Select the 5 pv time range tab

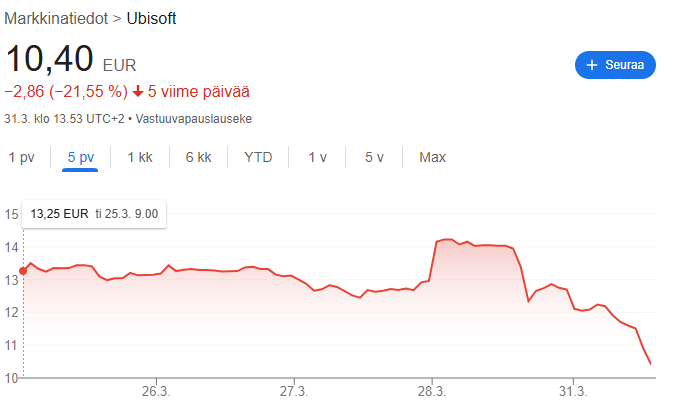coord(81,157)
